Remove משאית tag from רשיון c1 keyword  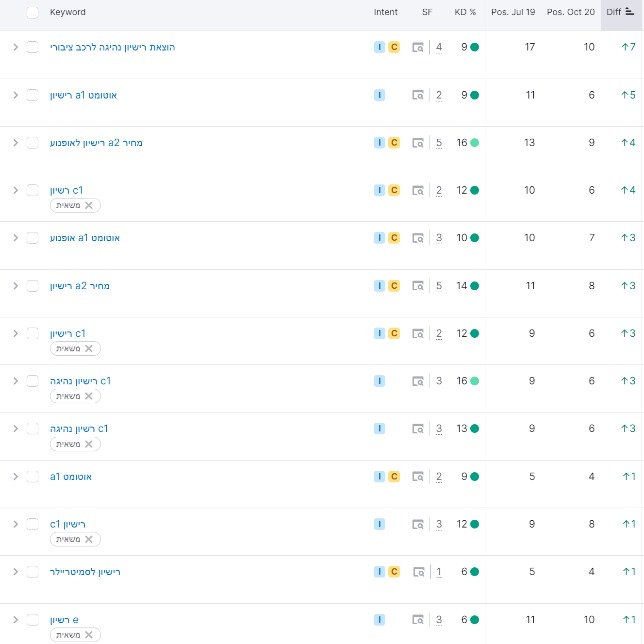point(89,205)
